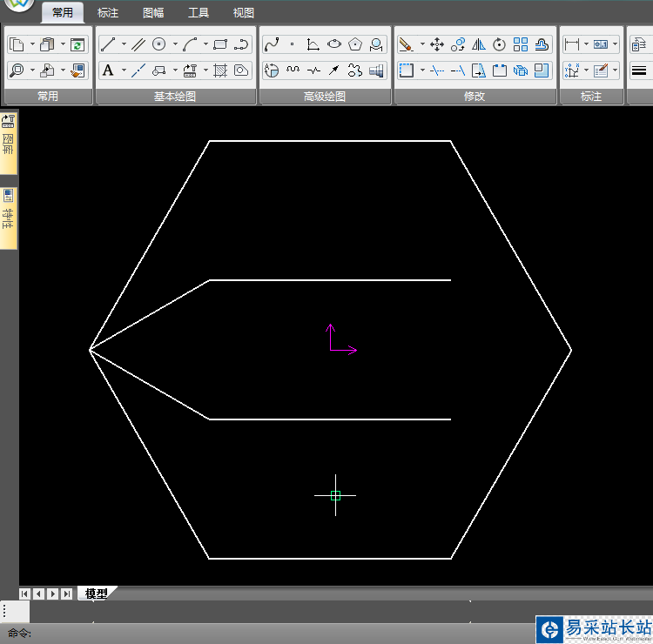
Task: Select the Rectangle drawing tool
Action: [220, 44]
